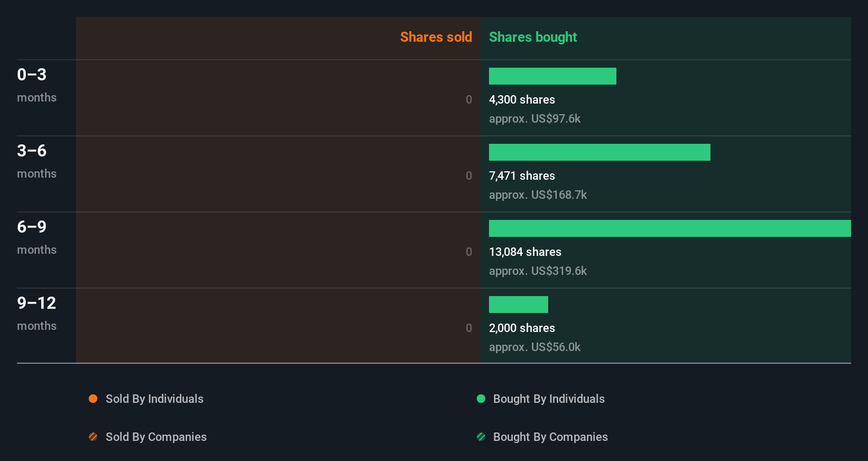Image resolution: width=868 pixels, height=461 pixels.
Task: Select the Bought By Individuals legend label
Action: 549,399
